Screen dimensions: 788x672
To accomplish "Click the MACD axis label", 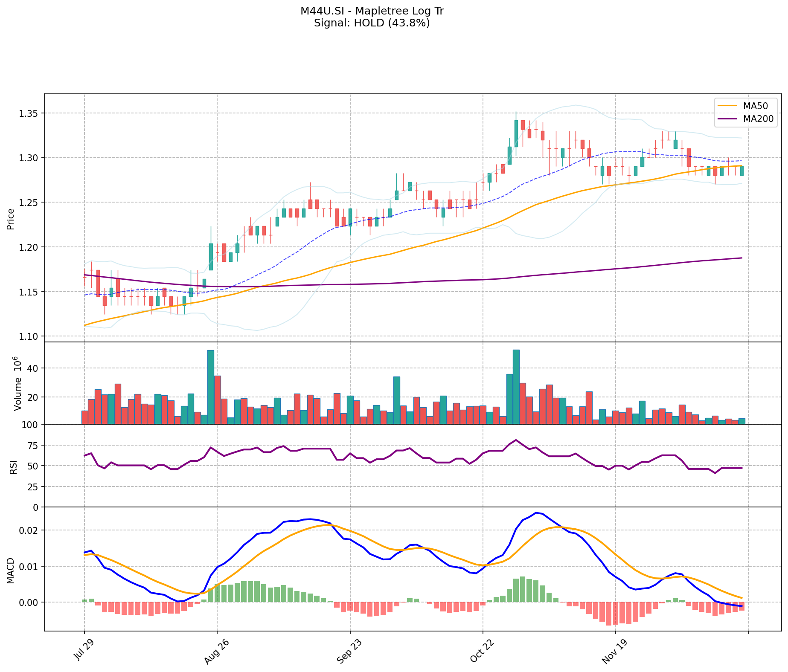I will [11, 571].
